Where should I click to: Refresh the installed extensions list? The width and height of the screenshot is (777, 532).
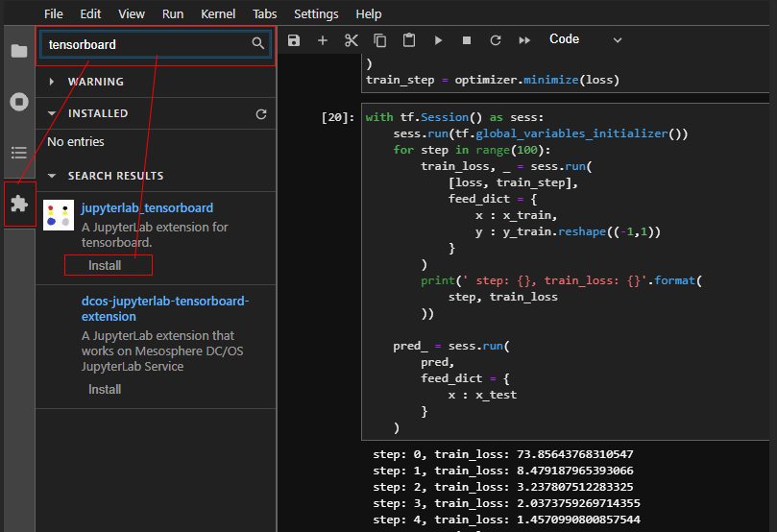[261, 114]
